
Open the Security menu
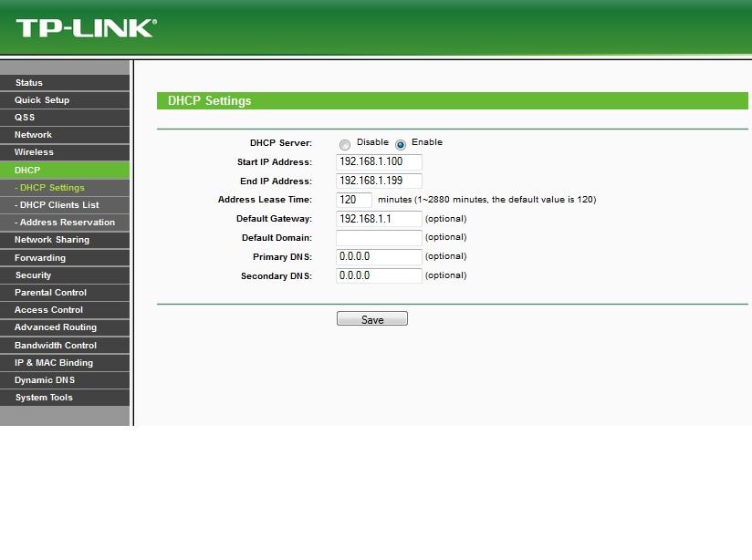pyautogui.click(x=65, y=275)
